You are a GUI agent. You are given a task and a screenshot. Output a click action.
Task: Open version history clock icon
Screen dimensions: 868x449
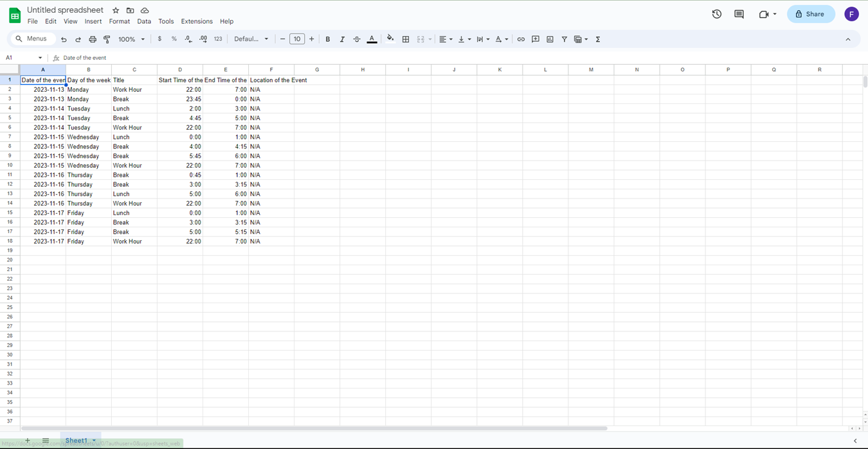(x=717, y=14)
